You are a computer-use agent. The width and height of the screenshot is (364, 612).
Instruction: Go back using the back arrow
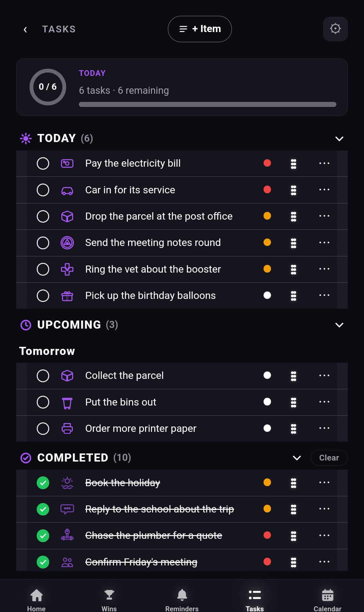point(25,29)
